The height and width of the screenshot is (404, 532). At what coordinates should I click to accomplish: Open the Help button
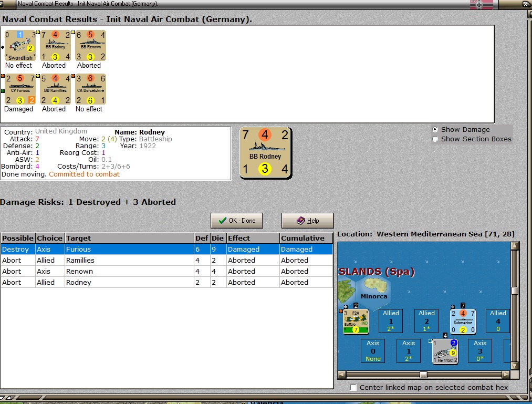pyautogui.click(x=307, y=221)
